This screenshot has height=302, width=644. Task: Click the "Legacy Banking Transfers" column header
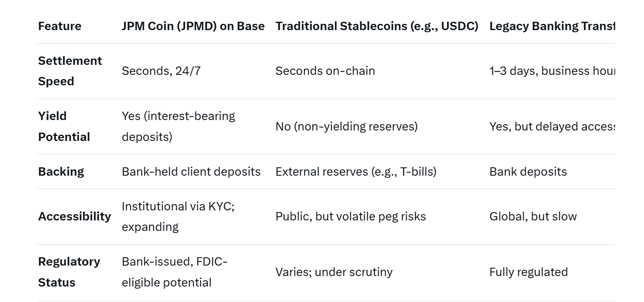click(552, 26)
